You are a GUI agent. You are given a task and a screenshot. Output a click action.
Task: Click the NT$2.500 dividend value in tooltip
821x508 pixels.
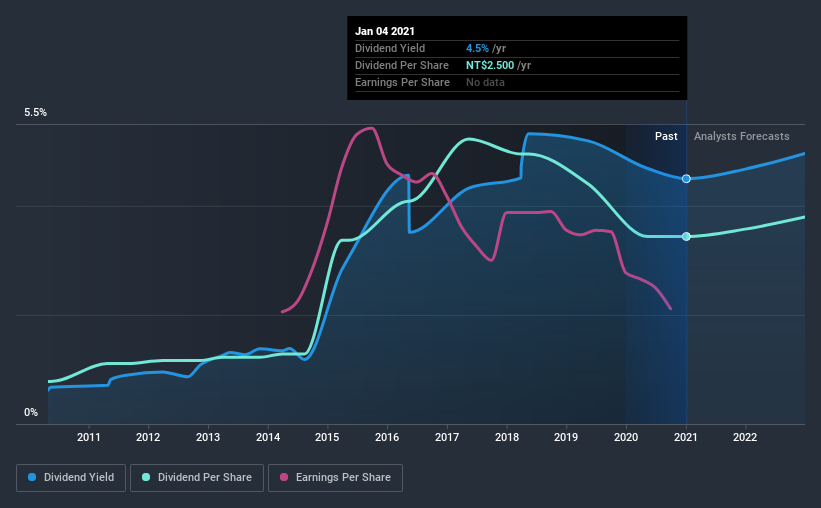click(490, 65)
